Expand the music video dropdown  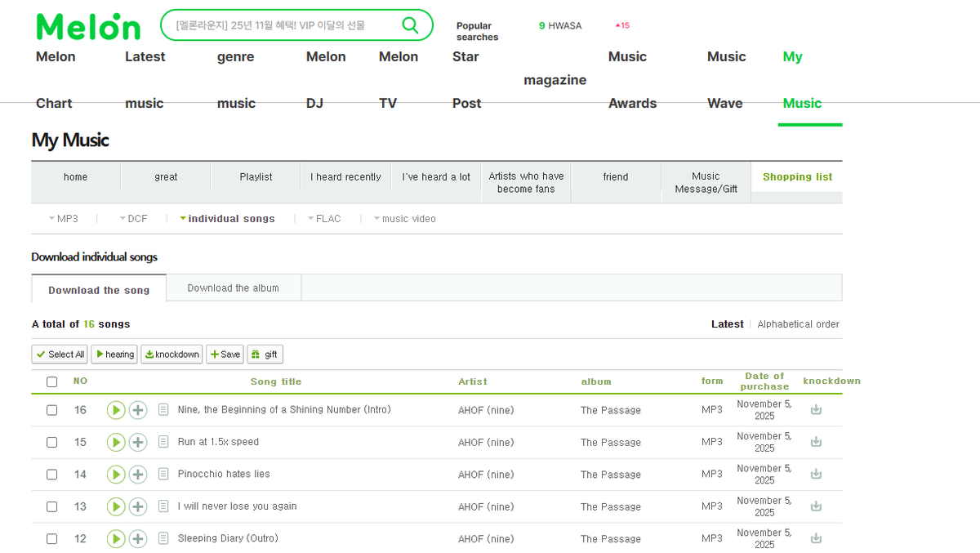[x=405, y=219]
